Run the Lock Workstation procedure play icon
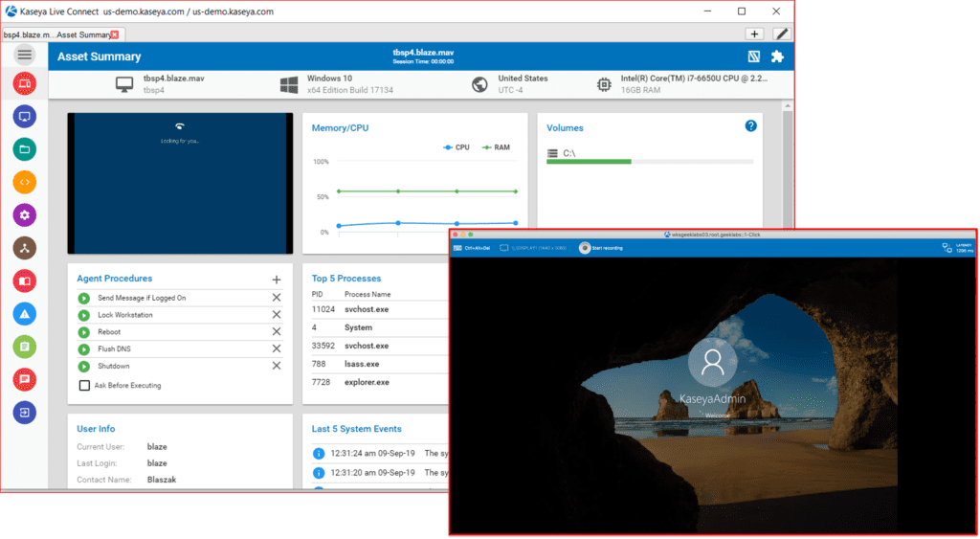The image size is (980, 539). (x=83, y=315)
